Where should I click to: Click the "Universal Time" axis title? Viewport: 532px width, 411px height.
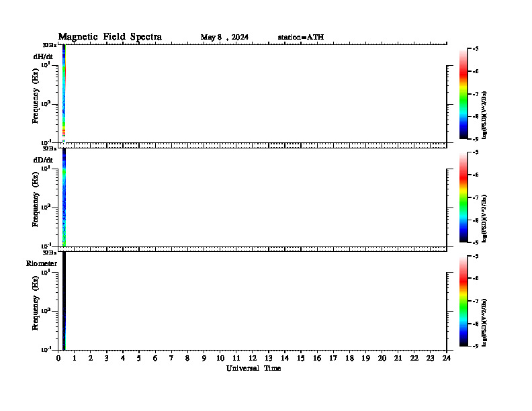253,368
